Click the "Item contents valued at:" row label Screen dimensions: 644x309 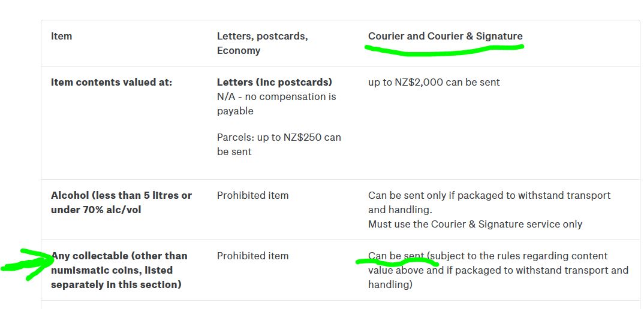(112, 82)
